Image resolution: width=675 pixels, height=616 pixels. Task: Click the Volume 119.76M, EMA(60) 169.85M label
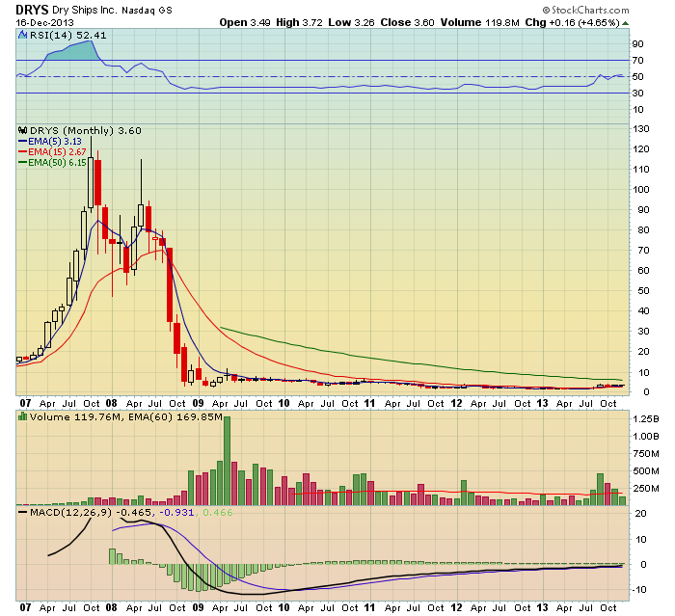click(125, 416)
